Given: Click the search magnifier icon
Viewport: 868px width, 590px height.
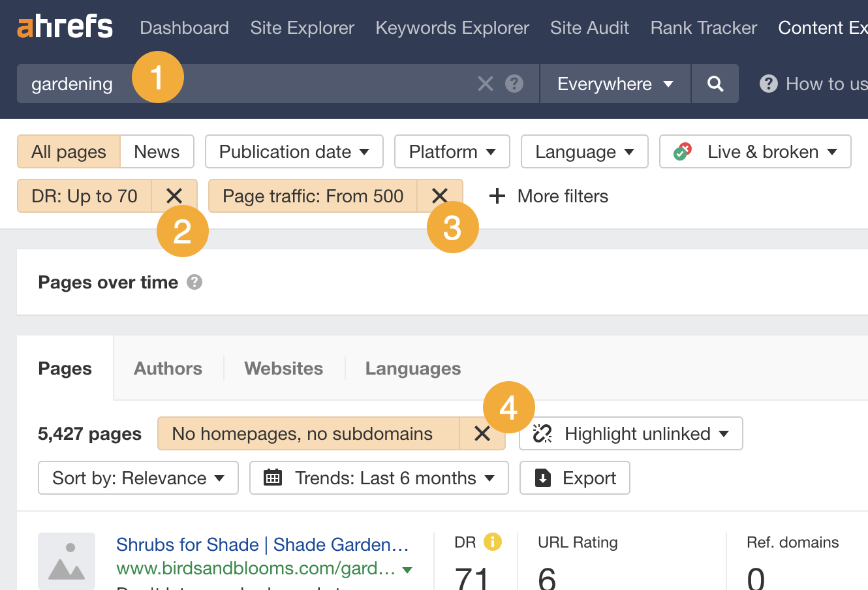Looking at the screenshot, I should pyautogui.click(x=715, y=84).
